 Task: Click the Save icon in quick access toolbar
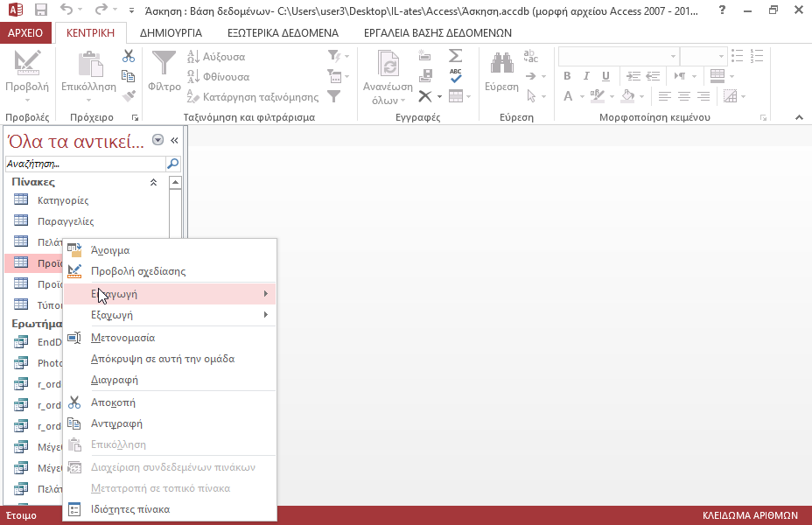pos(40,10)
